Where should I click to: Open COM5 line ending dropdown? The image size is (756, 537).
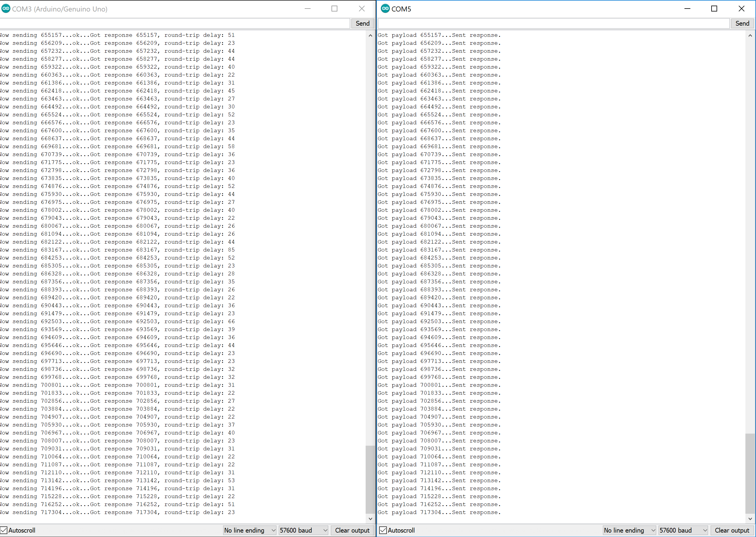click(629, 530)
